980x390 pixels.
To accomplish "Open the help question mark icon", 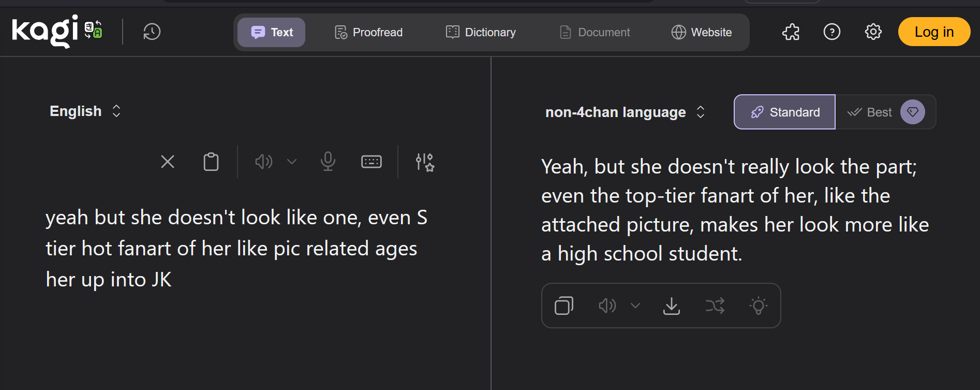I will 832,32.
